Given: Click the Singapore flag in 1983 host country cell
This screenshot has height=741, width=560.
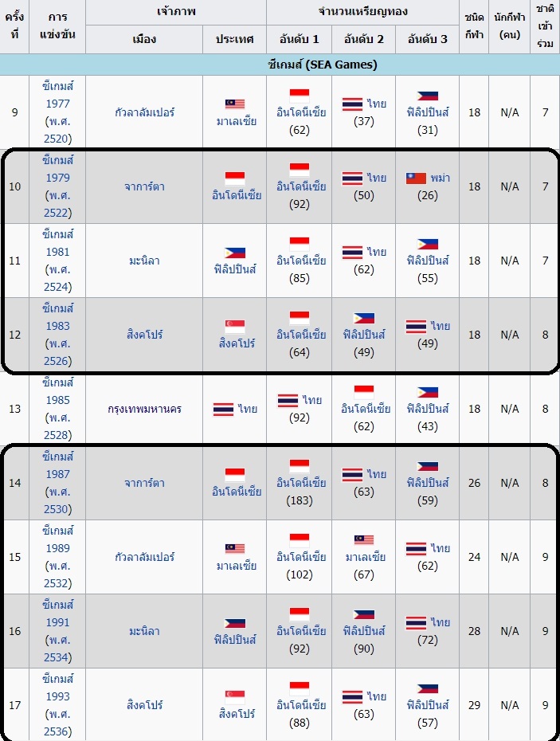Looking at the screenshot, I should pyautogui.click(x=235, y=327).
